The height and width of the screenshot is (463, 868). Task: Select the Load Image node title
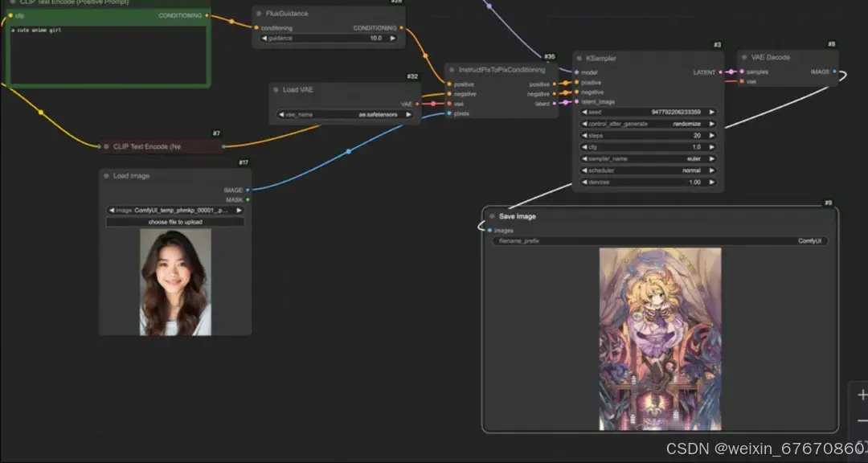tap(131, 175)
